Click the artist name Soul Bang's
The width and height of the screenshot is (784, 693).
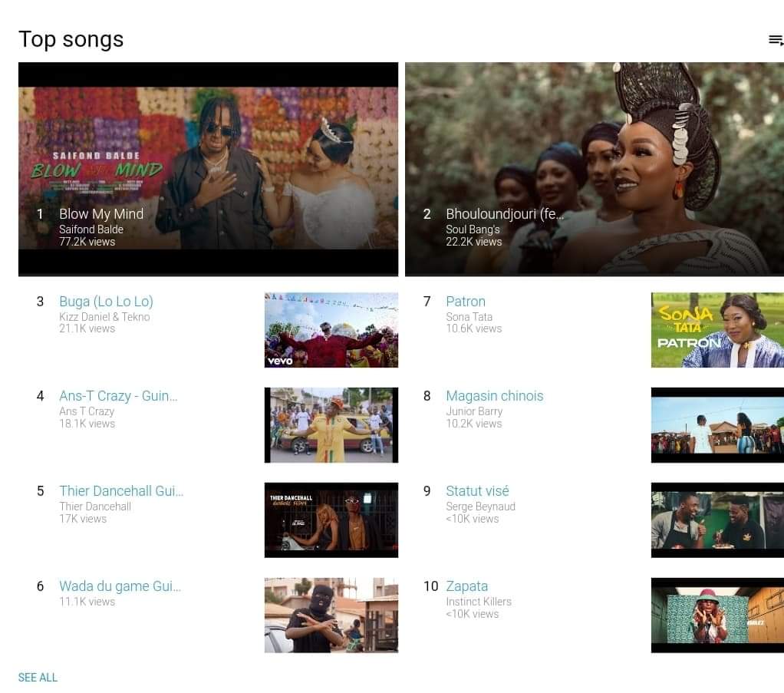473,229
